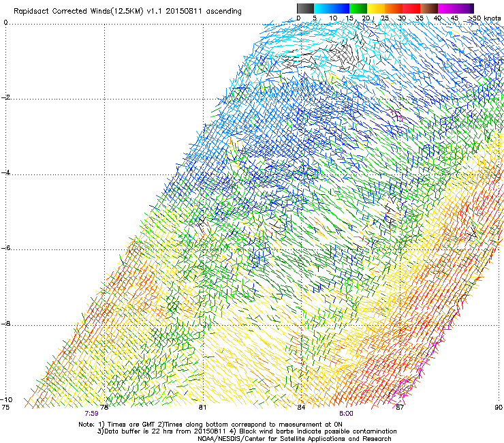Click the "Rapidscat Corrected Winds(12.5KM)" title text
This screenshot has height=443, width=504.
pos(78,12)
